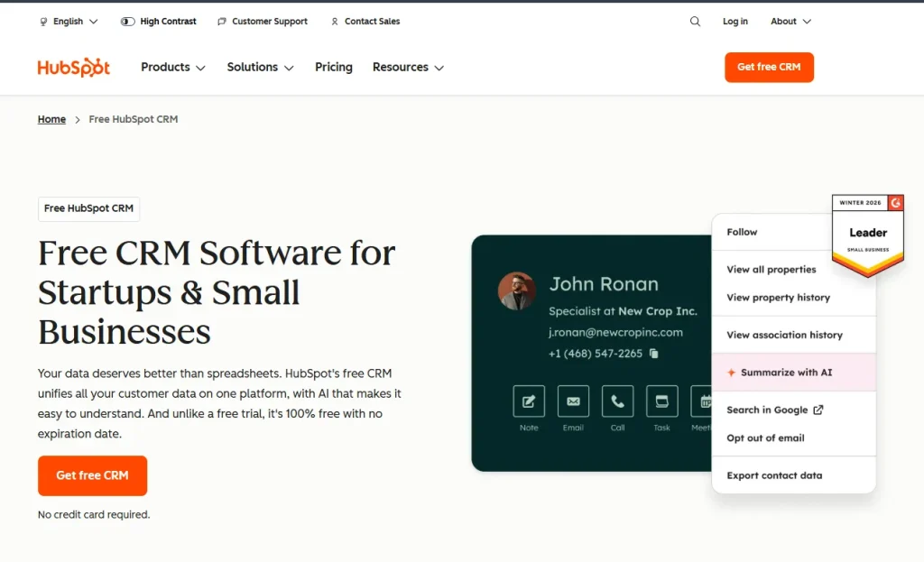924x562 pixels.
Task: Expand the Solutions dropdown
Action: pos(260,68)
